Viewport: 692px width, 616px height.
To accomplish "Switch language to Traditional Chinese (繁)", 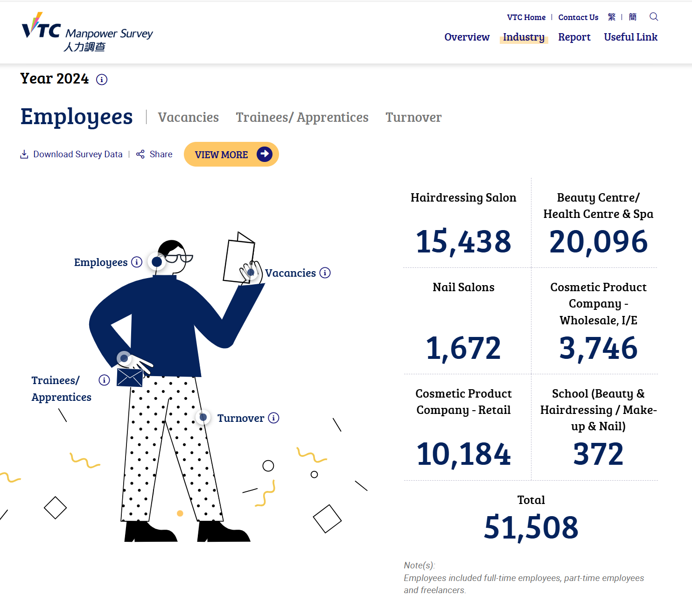I will (x=611, y=17).
